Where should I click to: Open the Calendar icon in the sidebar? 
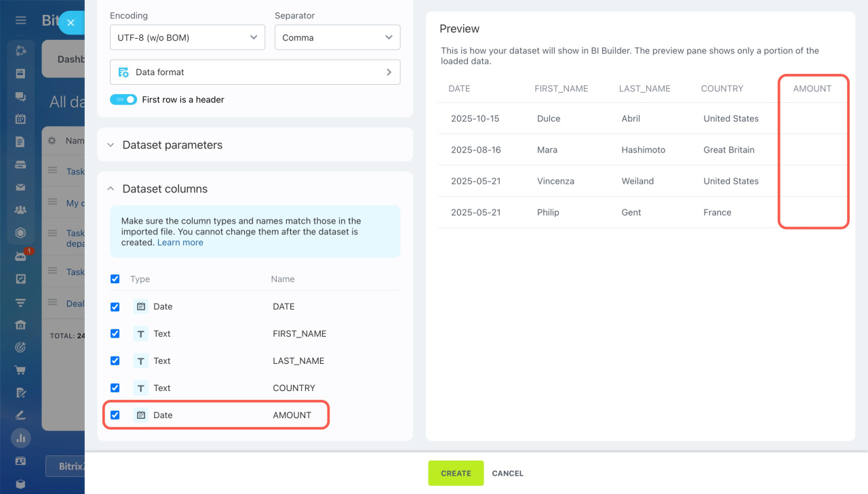coord(20,119)
